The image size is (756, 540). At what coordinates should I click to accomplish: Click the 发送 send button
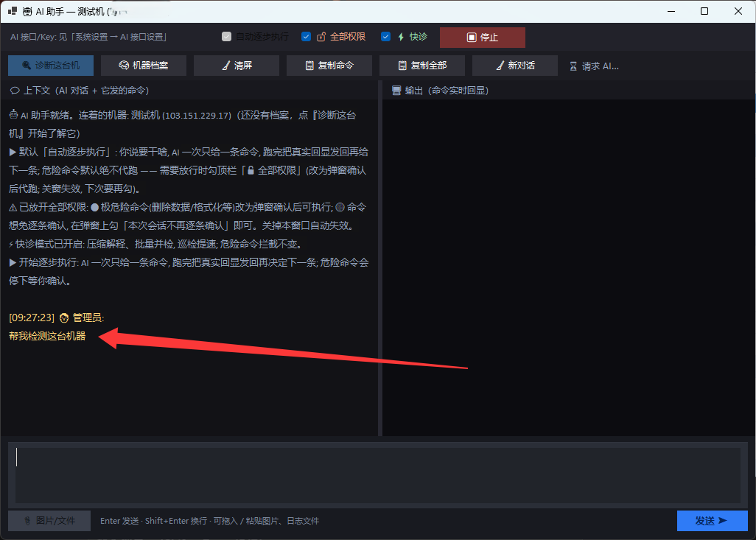pos(712,521)
